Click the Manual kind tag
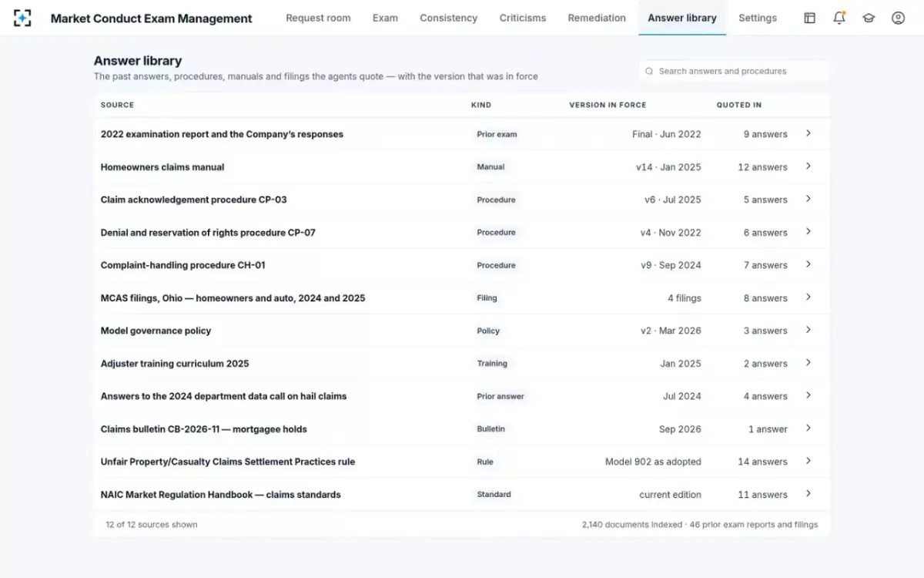Viewport: 924px width, 578px height. [x=490, y=167]
